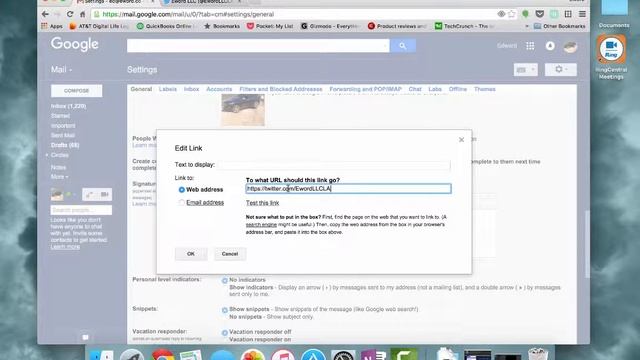Screen dimensions: 640x360
Task: Open the Pocket: My List bookmark
Action: point(270,26)
